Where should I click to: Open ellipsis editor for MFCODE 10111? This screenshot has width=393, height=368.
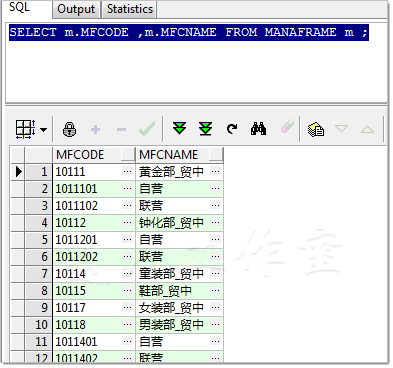pyautogui.click(x=127, y=172)
